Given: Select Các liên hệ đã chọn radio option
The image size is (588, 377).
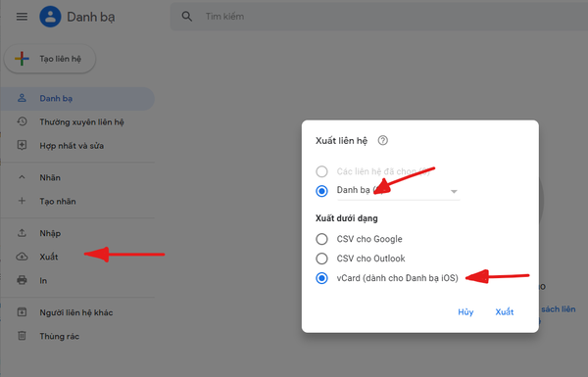Looking at the screenshot, I should pyautogui.click(x=321, y=171).
